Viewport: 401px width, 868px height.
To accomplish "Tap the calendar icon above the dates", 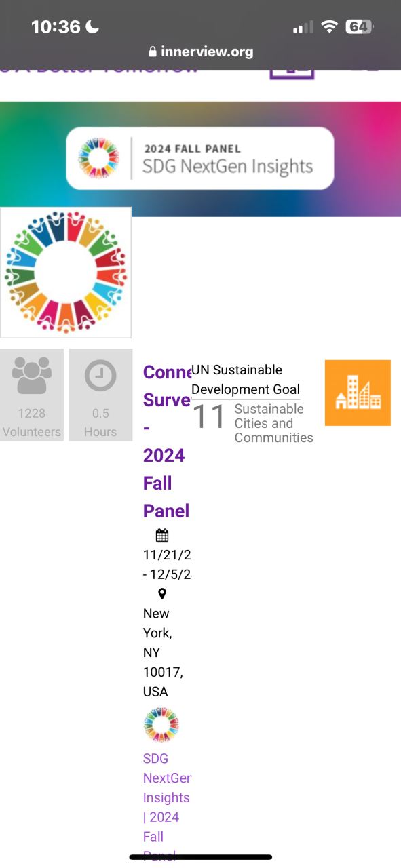I will (162, 536).
